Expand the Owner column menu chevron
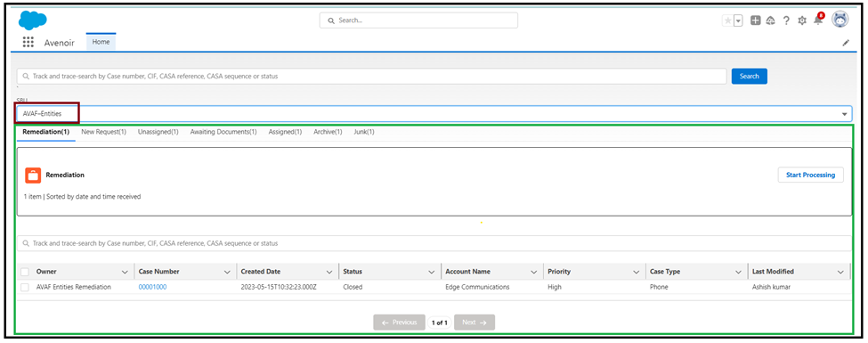 [124, 272]
